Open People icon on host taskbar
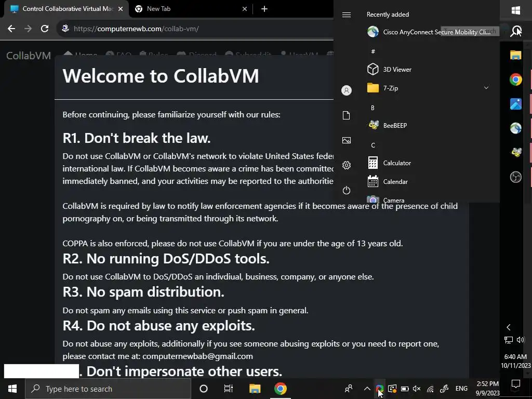 point(349,389)
